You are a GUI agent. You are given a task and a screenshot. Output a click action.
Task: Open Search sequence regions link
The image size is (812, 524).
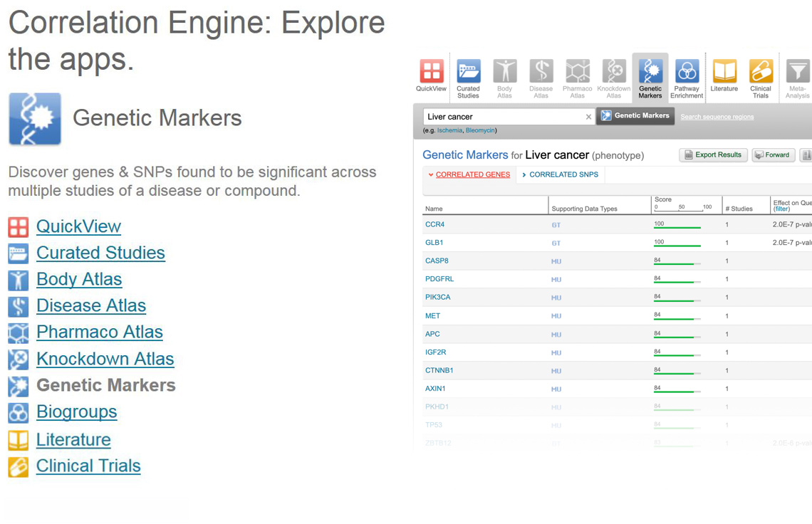pyautogui.click(x=717, y=117)
